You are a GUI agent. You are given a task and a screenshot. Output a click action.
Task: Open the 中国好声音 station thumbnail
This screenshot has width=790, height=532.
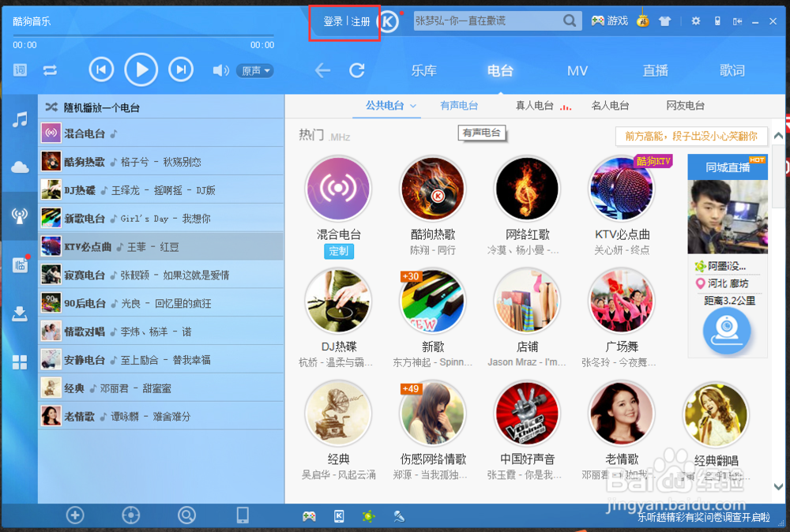pos(527,414)
